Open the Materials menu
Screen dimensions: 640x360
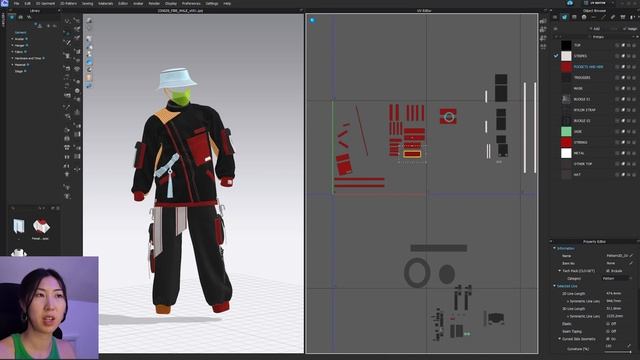coord(105,3)
